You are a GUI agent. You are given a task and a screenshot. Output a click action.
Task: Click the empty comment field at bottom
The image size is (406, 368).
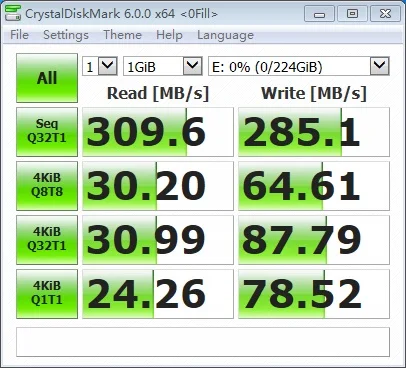point(203,342)
